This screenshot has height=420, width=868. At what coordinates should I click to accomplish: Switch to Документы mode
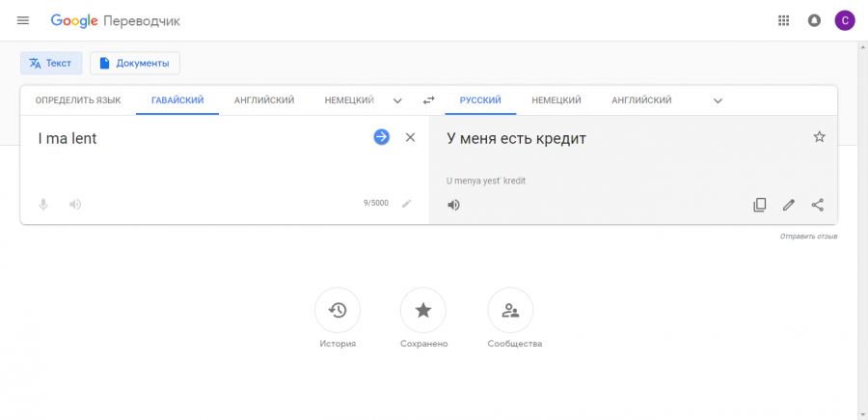135,63
